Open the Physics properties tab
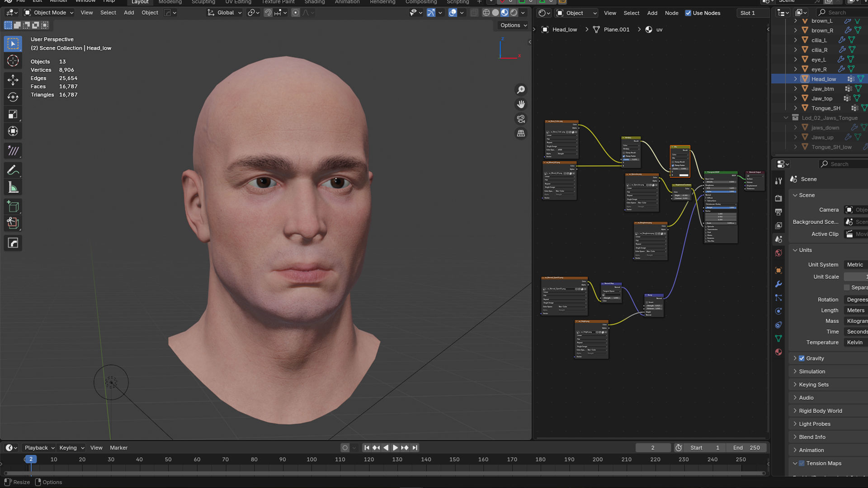The height and width of the screenshot is (488, 868). [778, 311]
